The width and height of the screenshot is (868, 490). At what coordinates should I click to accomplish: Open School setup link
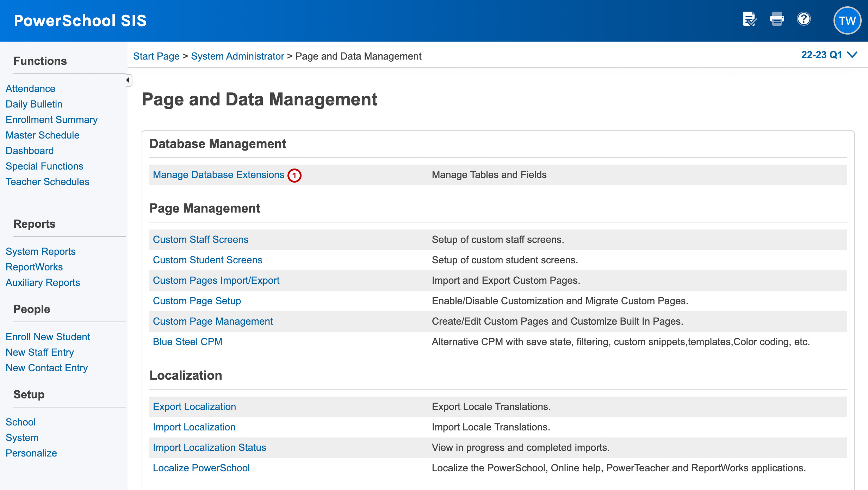coord(21,422)
